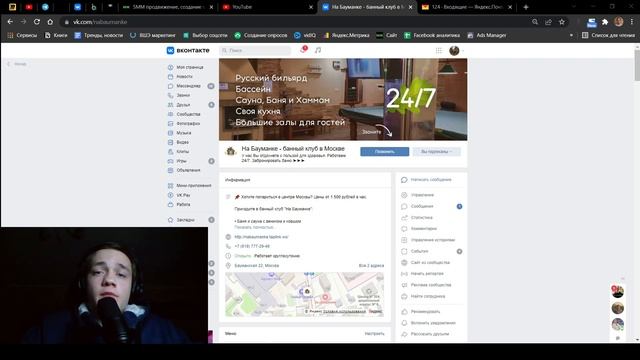Image resolution: width=640 pixels, height=360 pixels.
Task: Bookmark this page with the star icon
Action: pos(562,22)
